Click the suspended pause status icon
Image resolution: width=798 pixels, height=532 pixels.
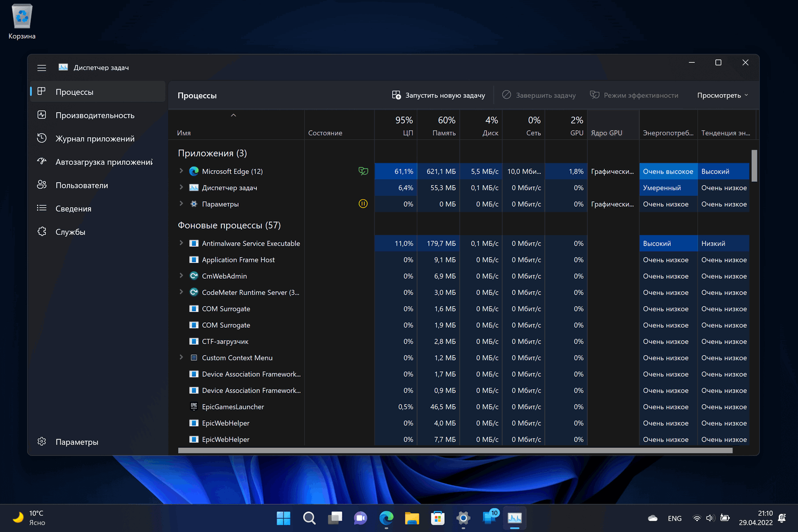pyautogui.click(x=363, y=204)
